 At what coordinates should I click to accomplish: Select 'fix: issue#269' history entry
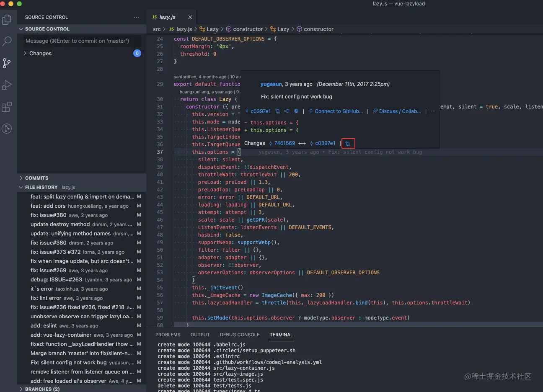81,271
